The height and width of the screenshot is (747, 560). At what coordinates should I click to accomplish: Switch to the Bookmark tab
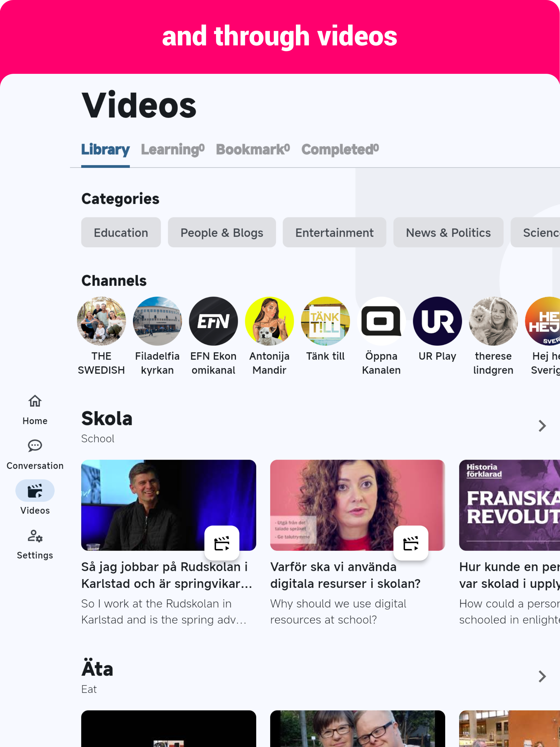[x=253, y=150]
